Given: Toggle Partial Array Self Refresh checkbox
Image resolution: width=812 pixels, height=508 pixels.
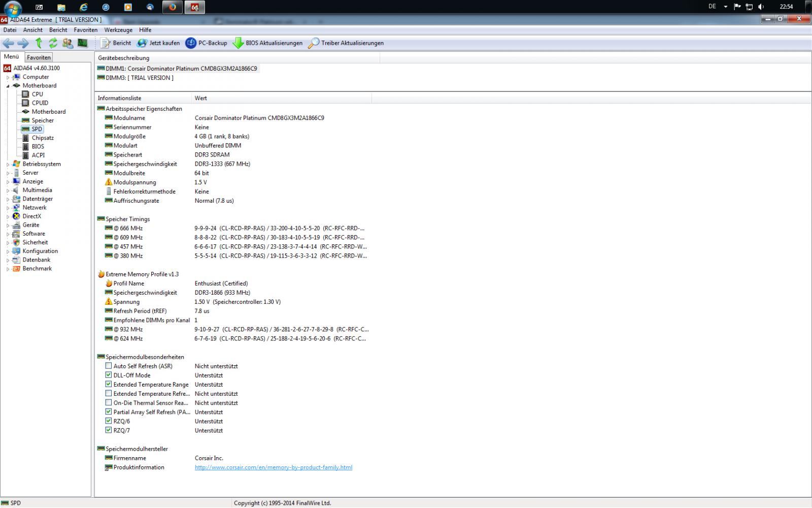Looking at the screenshot, I should [x=108, y=411].
